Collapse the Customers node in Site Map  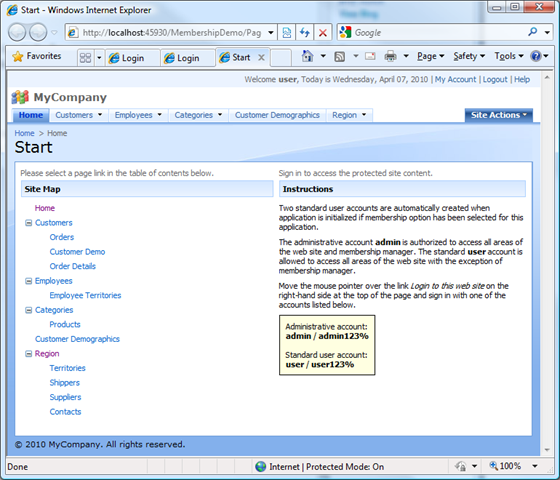pyautogui.click(x=28, y=223)
